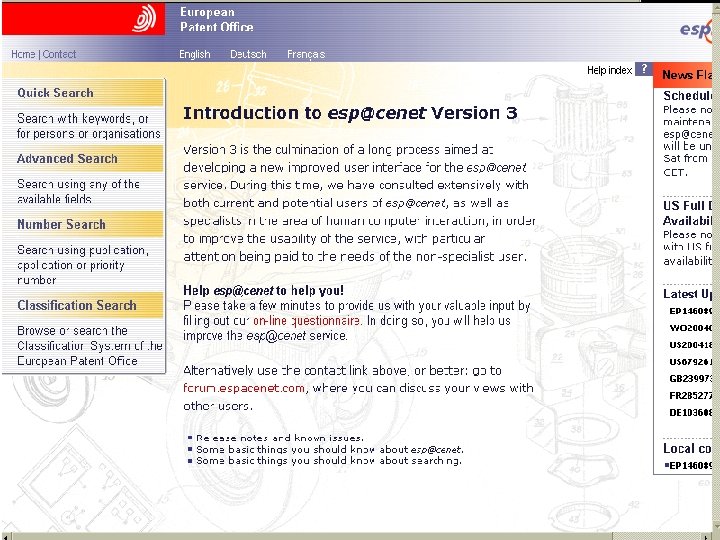Visit forum.espacenet.com link
This screenshot has height=540, width=720.
tap(244, 388)
